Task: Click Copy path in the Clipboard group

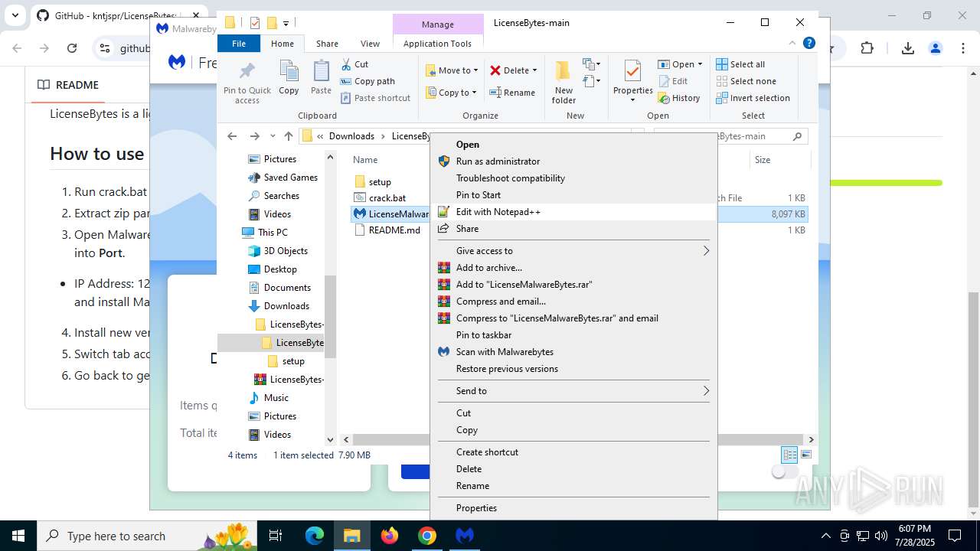Action: click(367, 81)
